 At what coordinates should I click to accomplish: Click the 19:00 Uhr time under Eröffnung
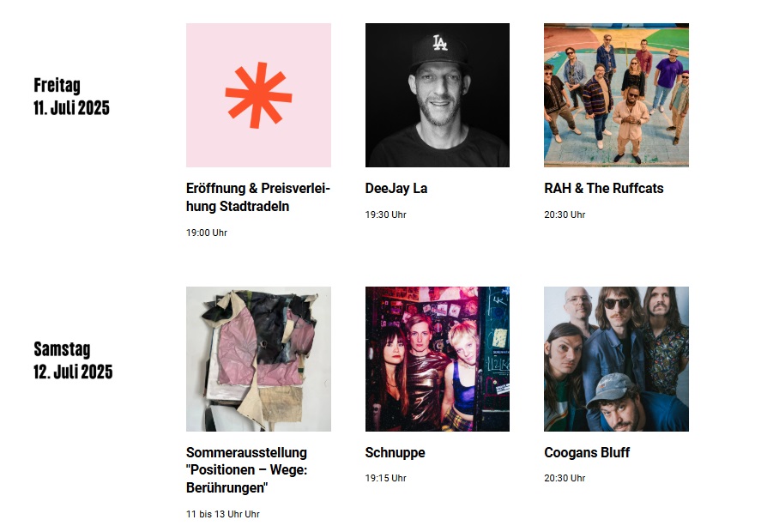[x=207, y=233]
